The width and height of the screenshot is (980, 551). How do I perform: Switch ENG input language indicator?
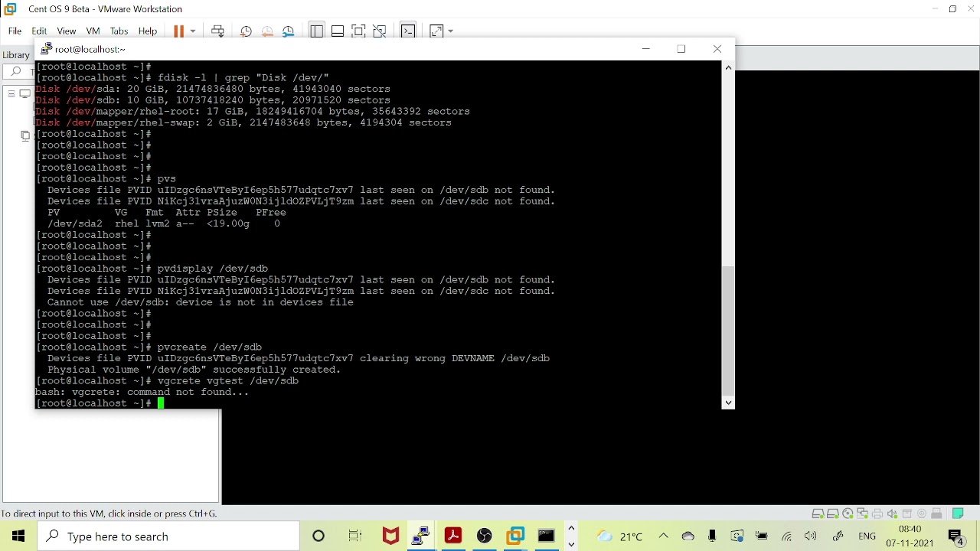click(x=867, y=536)
